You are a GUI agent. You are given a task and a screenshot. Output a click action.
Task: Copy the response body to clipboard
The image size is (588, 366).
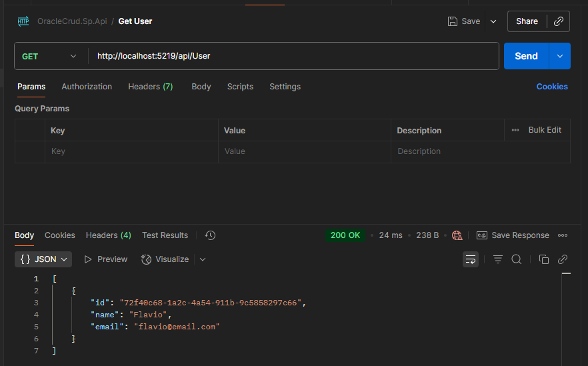543,259
